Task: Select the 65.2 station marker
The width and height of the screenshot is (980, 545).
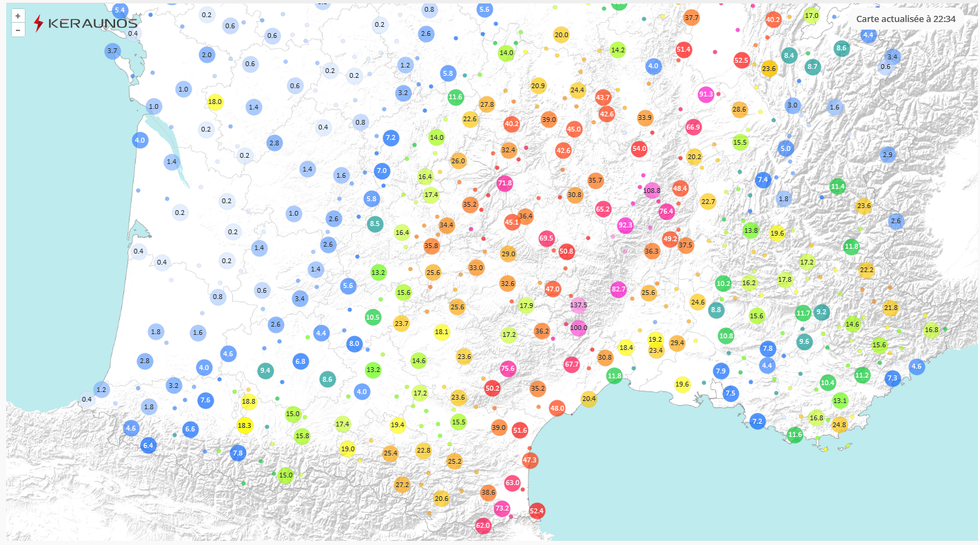Action: pos(603,209)
